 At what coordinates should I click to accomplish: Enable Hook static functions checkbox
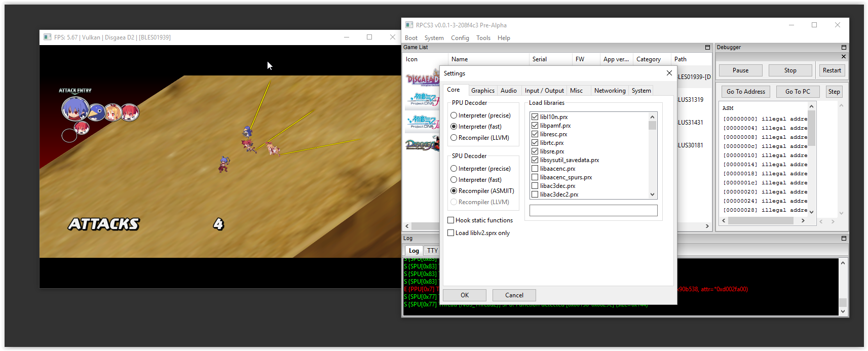(x=450, y=220)
